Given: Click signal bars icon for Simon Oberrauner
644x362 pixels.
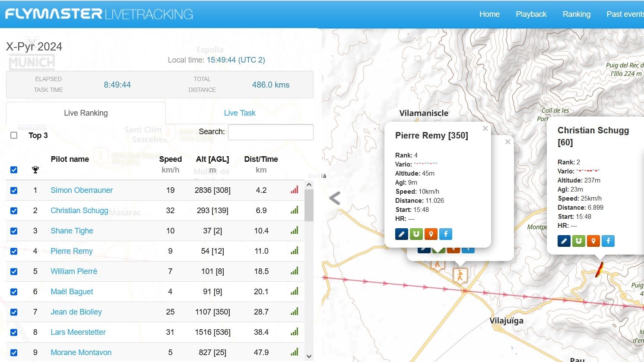Looking at the screenshot, I should click(x=295, y=190).
